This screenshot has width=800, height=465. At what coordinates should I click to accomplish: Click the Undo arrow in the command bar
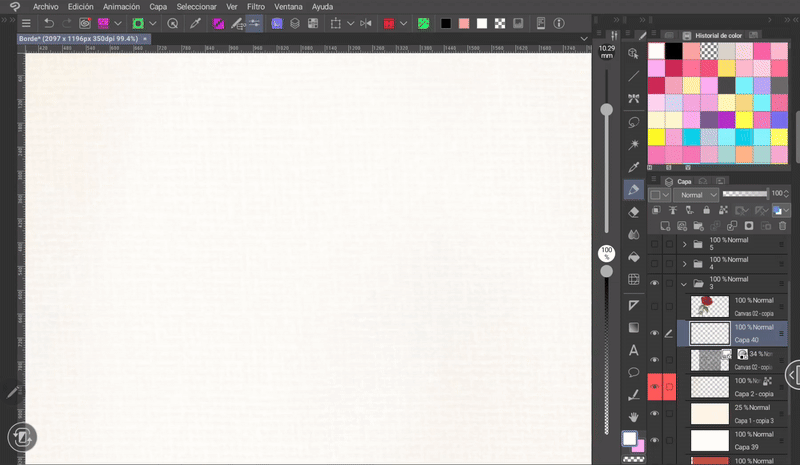[x=49, y=23]
